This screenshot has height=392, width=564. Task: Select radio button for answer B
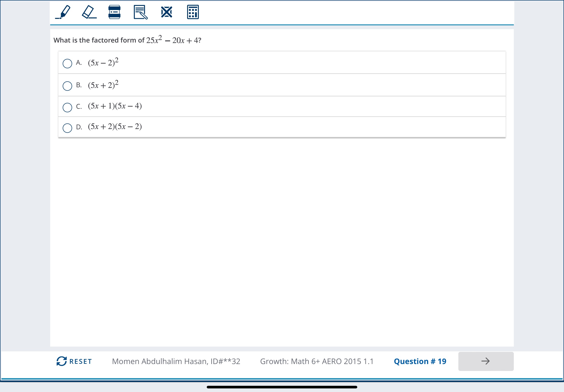point(67,86)
